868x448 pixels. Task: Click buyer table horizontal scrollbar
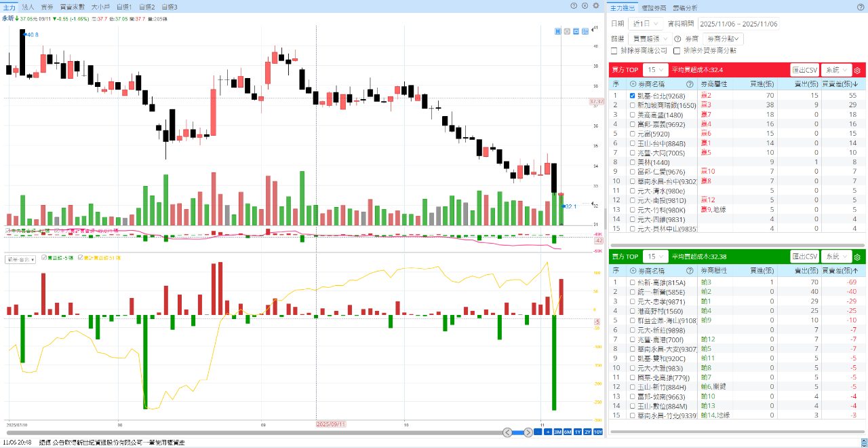pyautogui.click(x=738, y=245)
